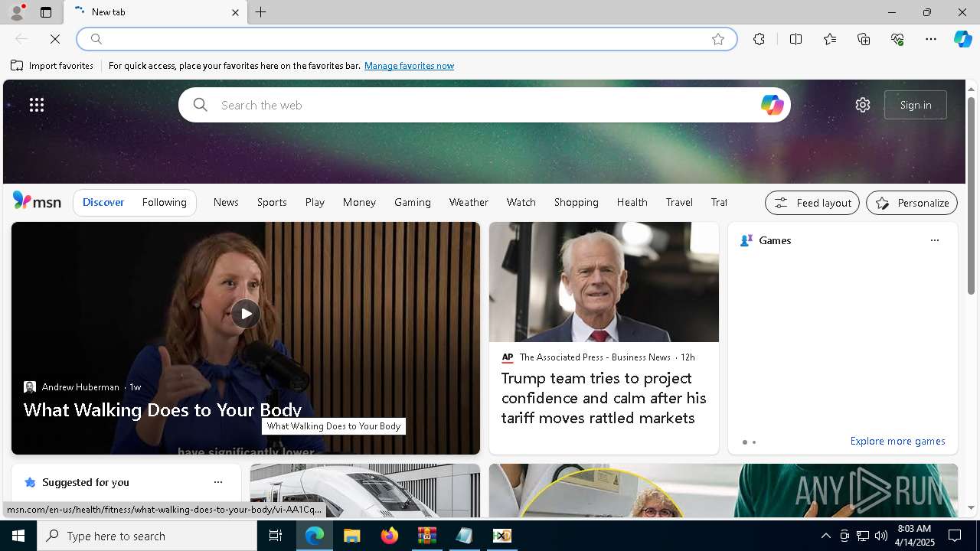Open the Watch category
The width and height of the screenshot is (980, 551).
coord(521,202)
